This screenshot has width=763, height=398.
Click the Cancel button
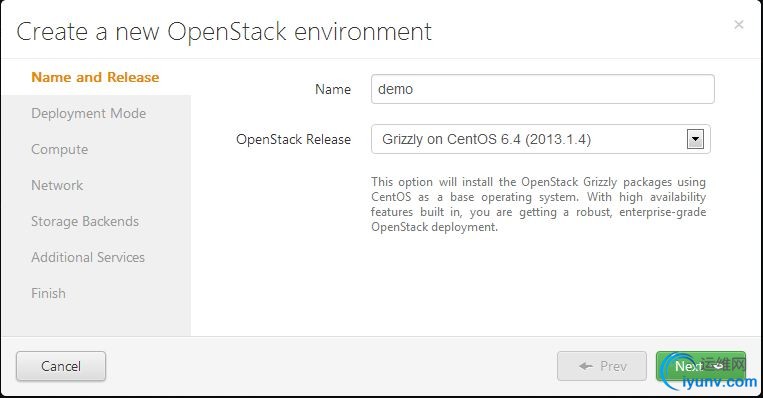[x=61, y=366]
